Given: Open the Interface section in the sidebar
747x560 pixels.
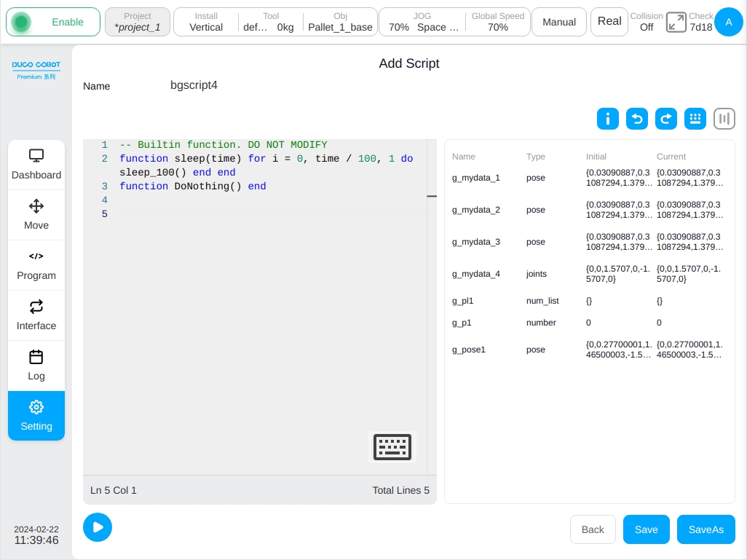Looking at the screenshot, I should click(x=36, y=315).
